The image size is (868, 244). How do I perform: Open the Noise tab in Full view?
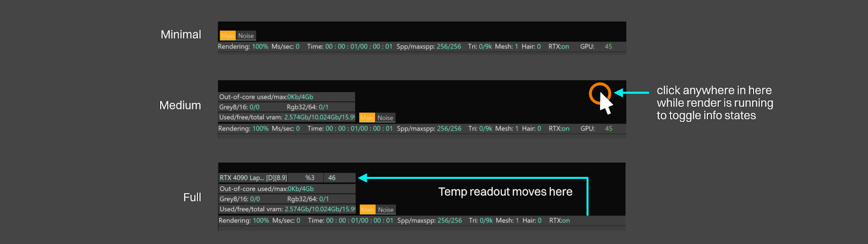[386, 210]
